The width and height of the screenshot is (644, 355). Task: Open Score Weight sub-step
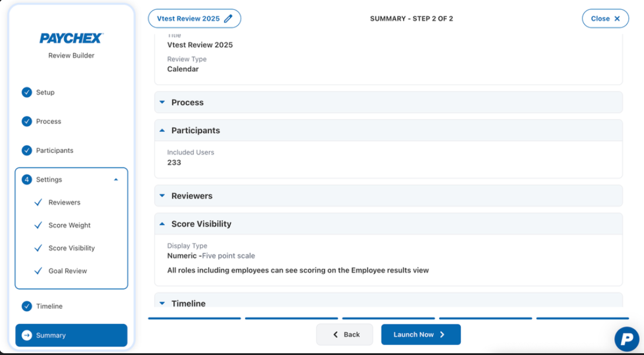pyautogui.click(x=69, y=225)
